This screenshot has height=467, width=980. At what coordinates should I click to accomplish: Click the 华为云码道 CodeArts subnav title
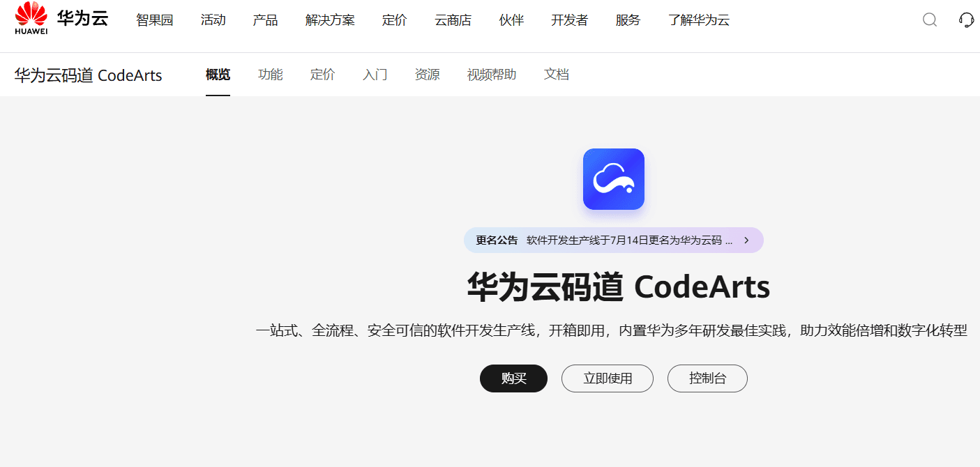(x=88, y=75)
